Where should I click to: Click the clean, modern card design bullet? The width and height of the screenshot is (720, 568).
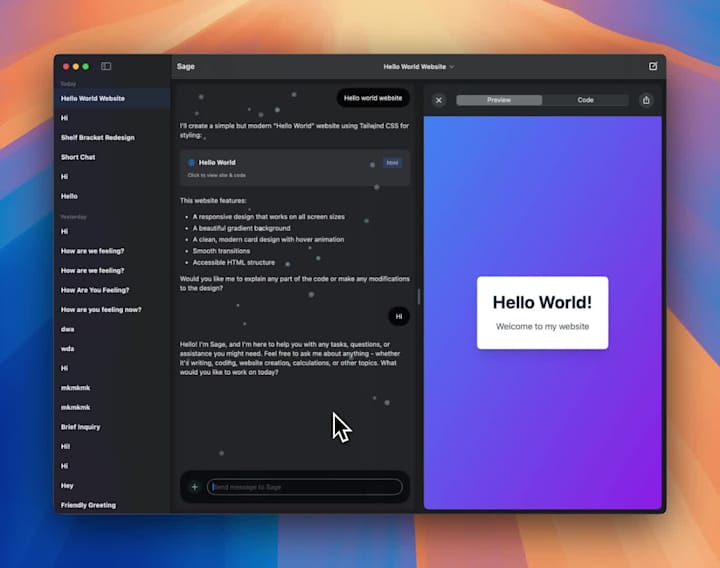[268, 239]
